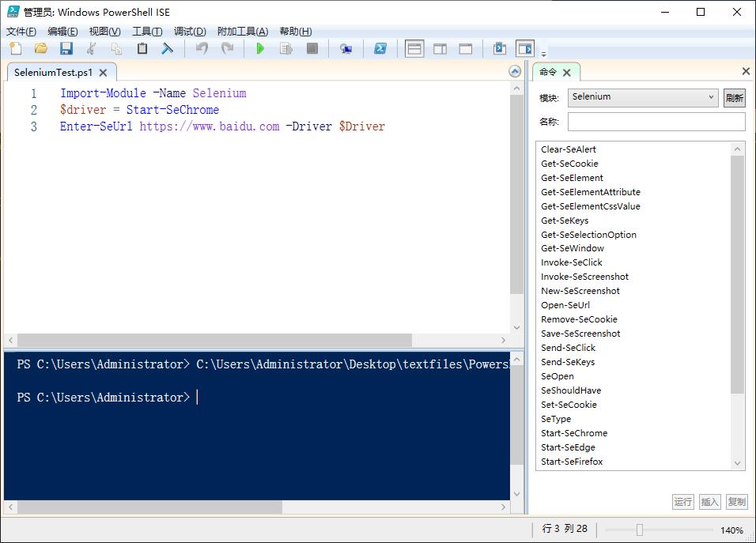756x543 pixels.
Task: Select Start-SeChrome in the command list
Action: (x=574, y=433)
